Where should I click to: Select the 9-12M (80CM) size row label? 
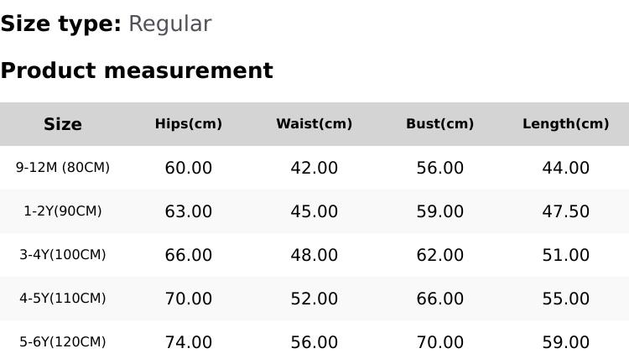tap(63, 168)
